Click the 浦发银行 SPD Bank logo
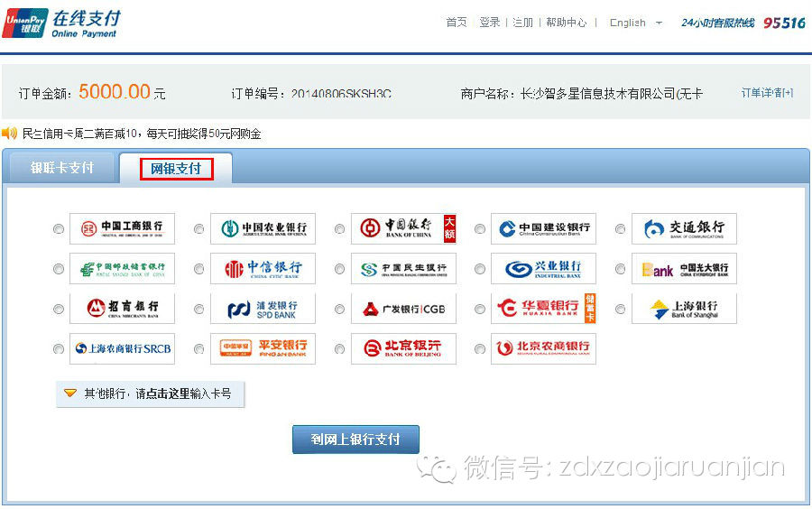 point(263,308)
